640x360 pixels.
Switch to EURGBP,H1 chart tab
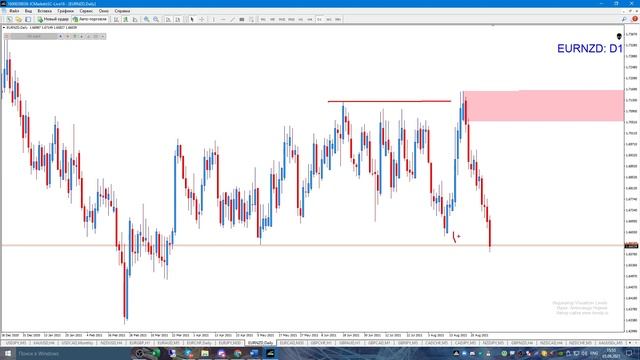pyautogui.click(x=140, y=343)
